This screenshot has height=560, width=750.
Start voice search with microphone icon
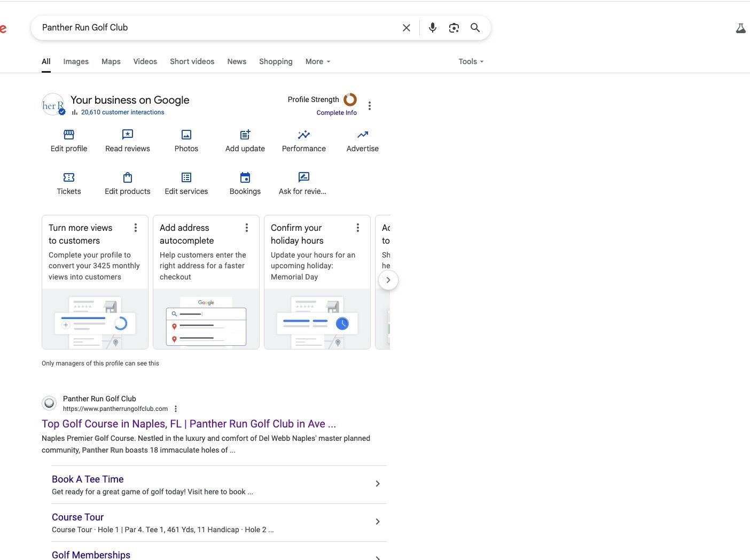(x=433, y=28)
